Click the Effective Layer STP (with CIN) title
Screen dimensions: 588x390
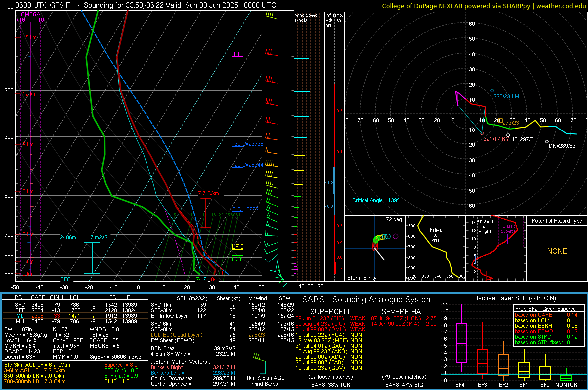click(513, 298)
